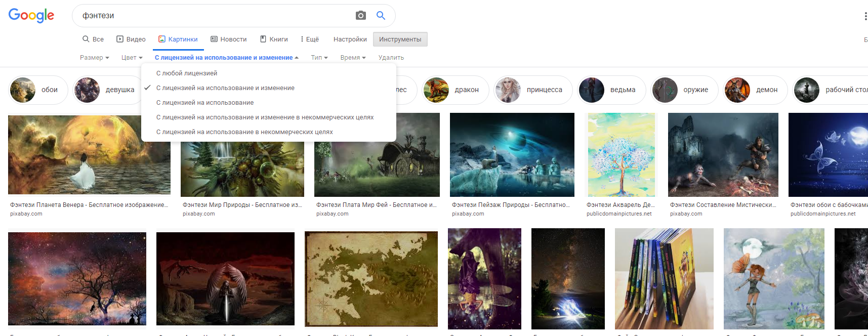This screenshot has width=868, height=336.
Task: Switch to the Новости tab
Action: (229, 39)
